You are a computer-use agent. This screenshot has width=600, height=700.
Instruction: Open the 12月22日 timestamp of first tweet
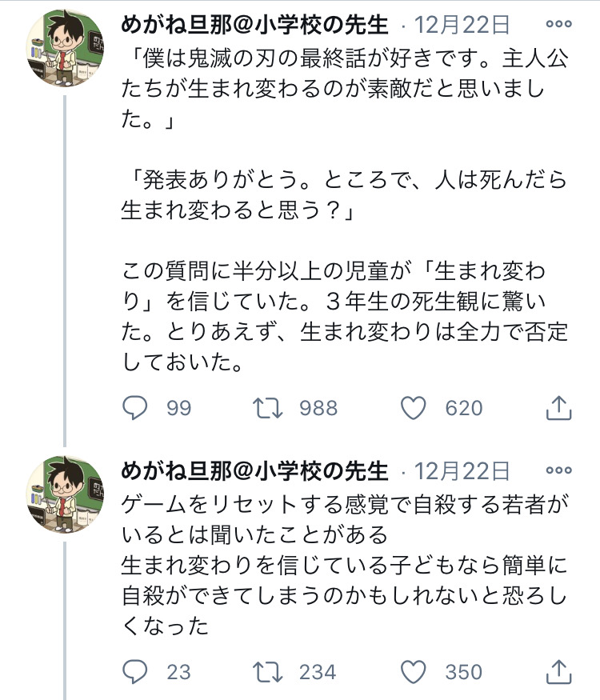pos(462,26)
